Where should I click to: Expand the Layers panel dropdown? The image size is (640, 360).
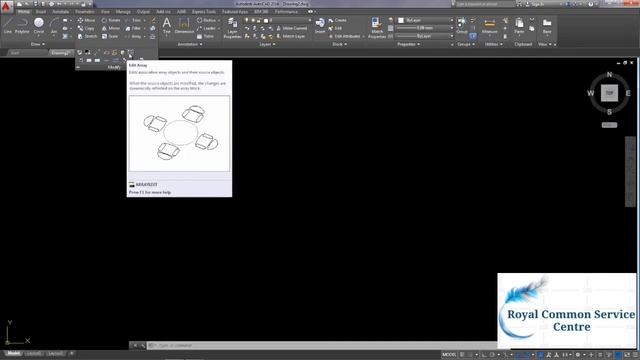[267, 44]
